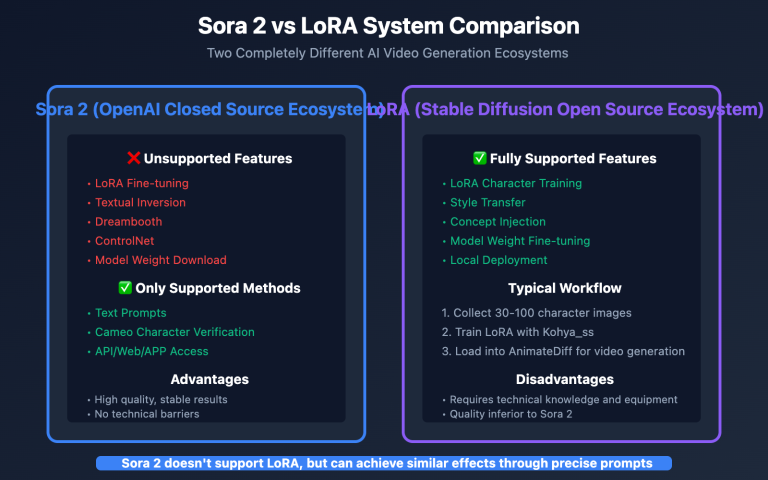Choose ControlNet in the unsupported features

coord(128,241)
